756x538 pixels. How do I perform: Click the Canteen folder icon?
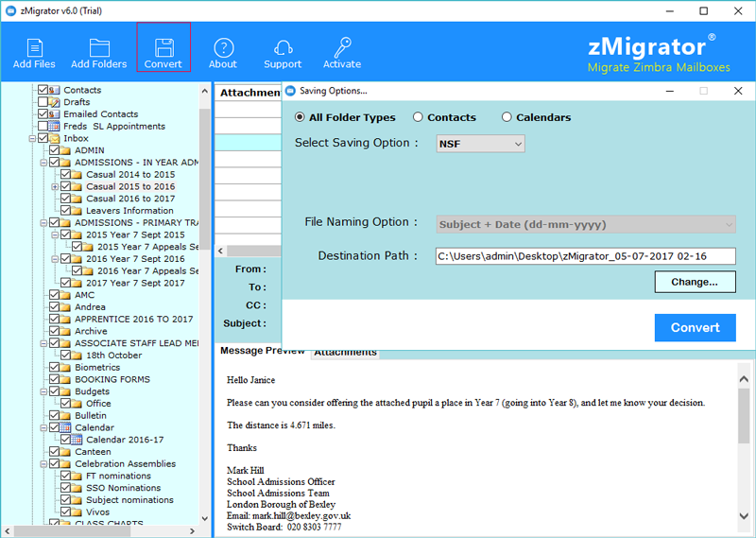tap(65, 452)
